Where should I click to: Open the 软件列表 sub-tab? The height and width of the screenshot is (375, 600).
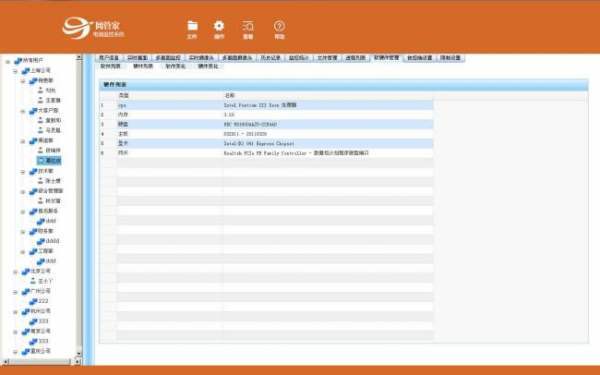click(x=110, y=66)
